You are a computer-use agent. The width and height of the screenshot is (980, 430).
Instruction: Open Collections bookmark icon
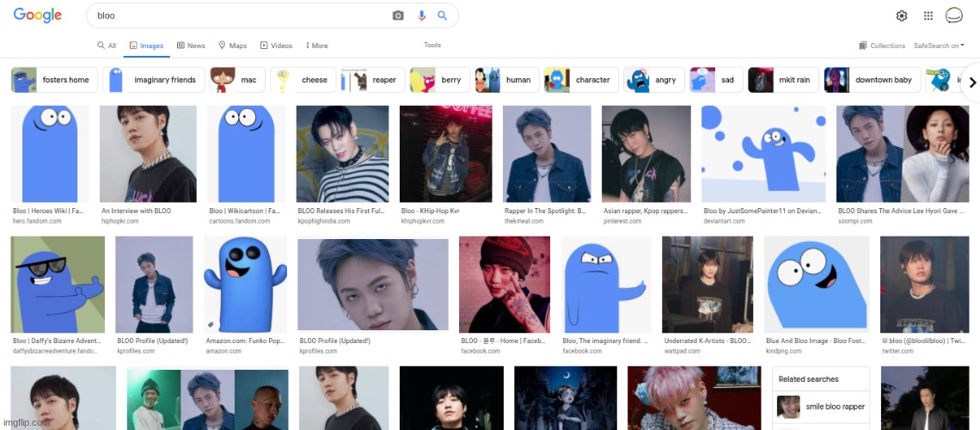(863, 46)
